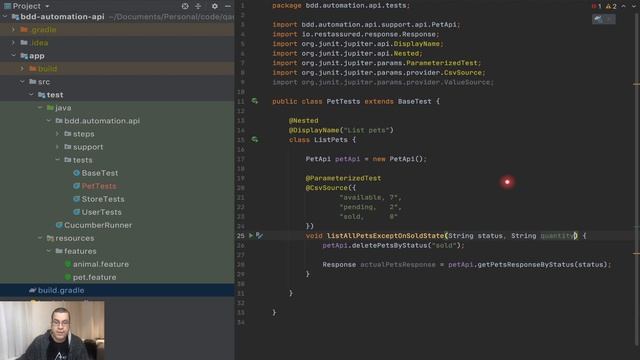Image resolution: width=640 pixels, height=360 pixels.
Task: Click the select opened file target icon
Action: [185, 6]
